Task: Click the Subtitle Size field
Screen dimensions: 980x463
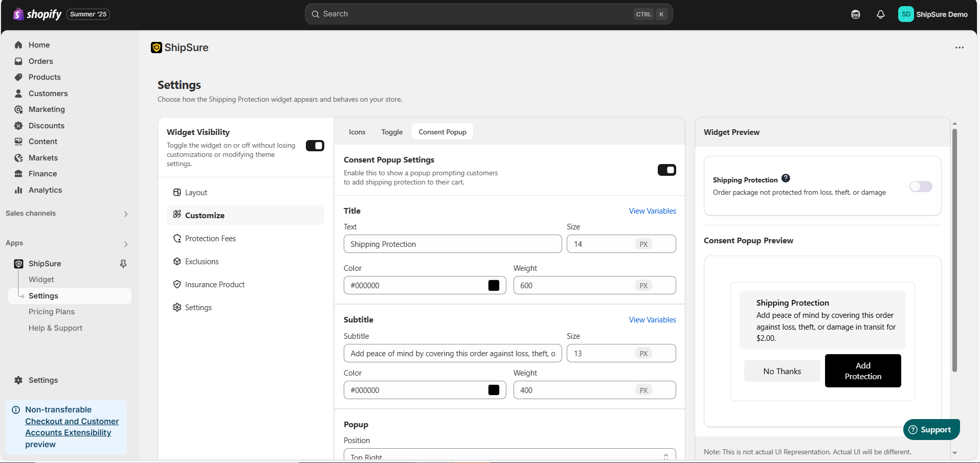Action: point(621,353)
